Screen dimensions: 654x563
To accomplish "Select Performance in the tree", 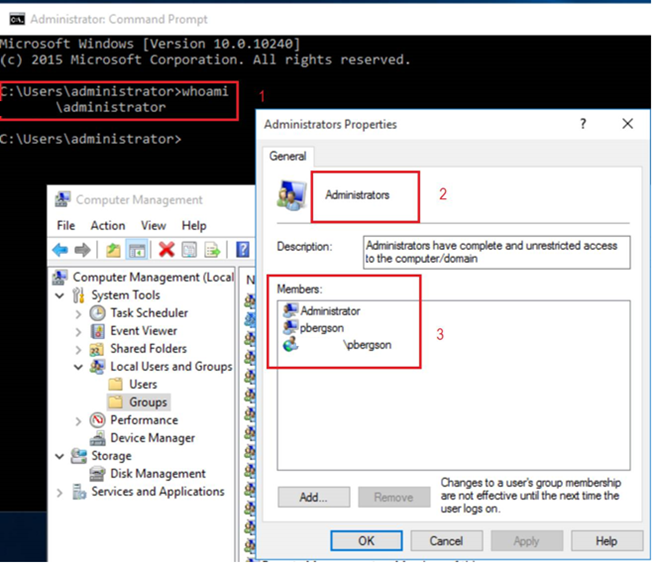I will (144, 420).
